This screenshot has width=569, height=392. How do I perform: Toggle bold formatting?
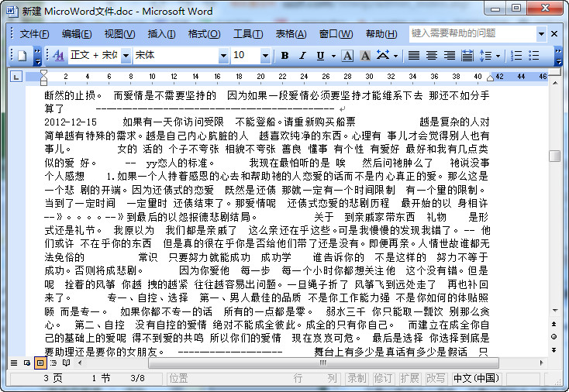coord(284,56)
